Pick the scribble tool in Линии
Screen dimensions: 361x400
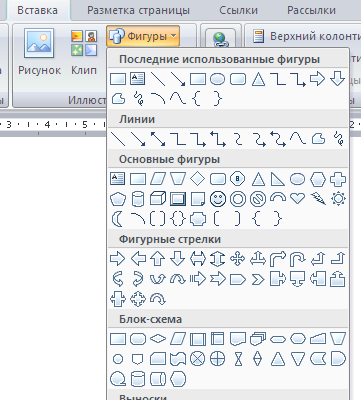[x=338, y=139]
